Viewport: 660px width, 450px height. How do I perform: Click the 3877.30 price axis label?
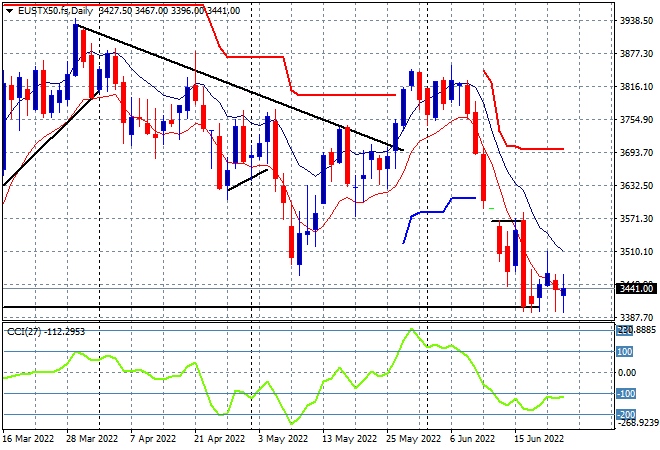[x=636, y=53]
